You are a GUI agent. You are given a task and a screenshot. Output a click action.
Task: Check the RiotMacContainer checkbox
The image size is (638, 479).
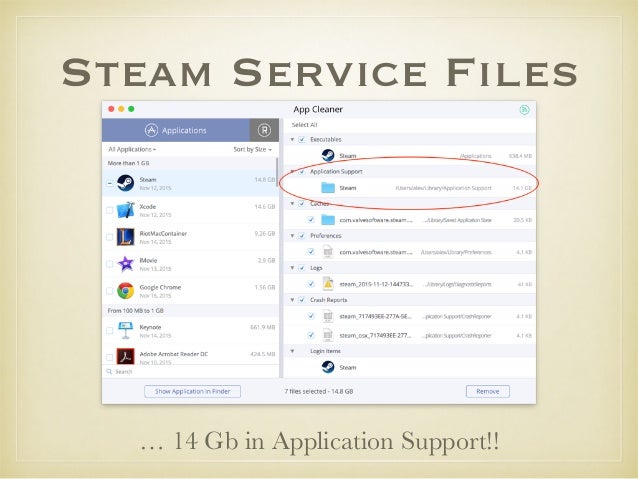tap(109, 237)
